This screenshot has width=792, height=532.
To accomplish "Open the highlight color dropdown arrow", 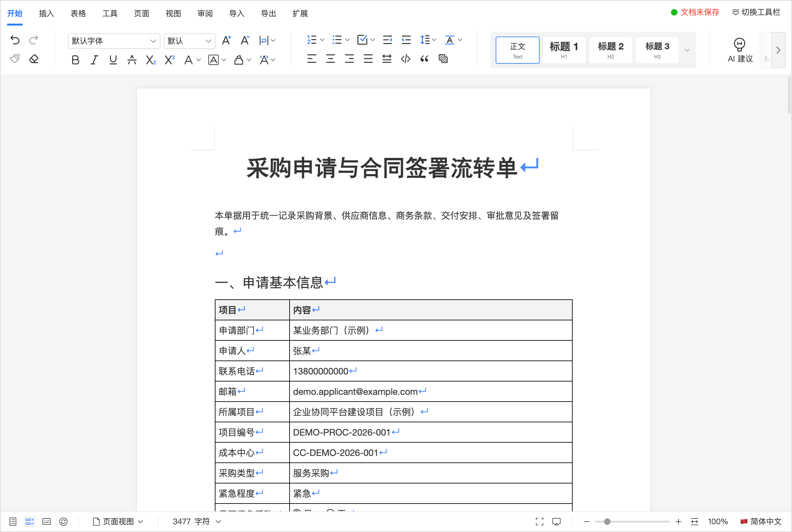I will (x=249, y=61).
